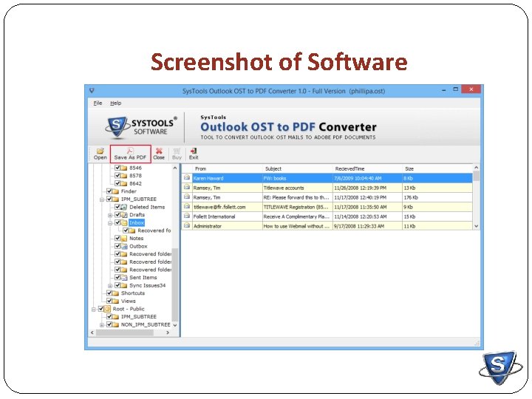Toggle the Sent Items checkbox
This screenshot has width=532, height=399.
tap(117, 278)
